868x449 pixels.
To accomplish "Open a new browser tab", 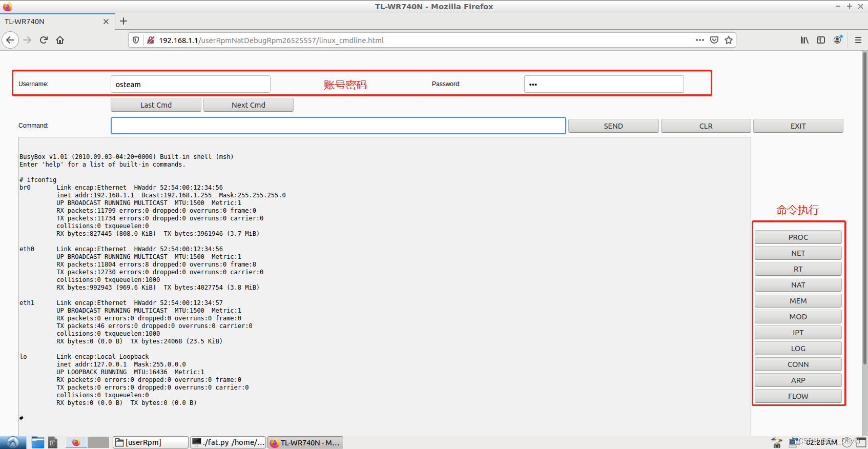I will 123,21.
